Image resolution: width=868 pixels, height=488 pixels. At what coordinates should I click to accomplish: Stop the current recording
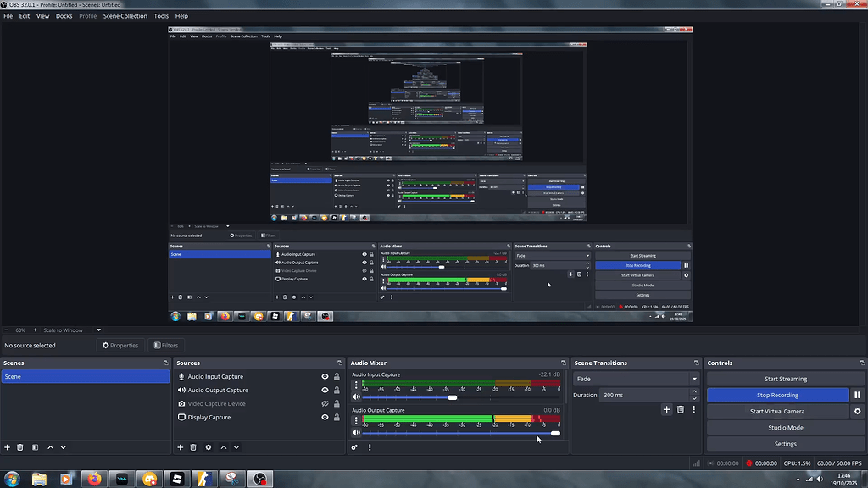coord(777,394)
